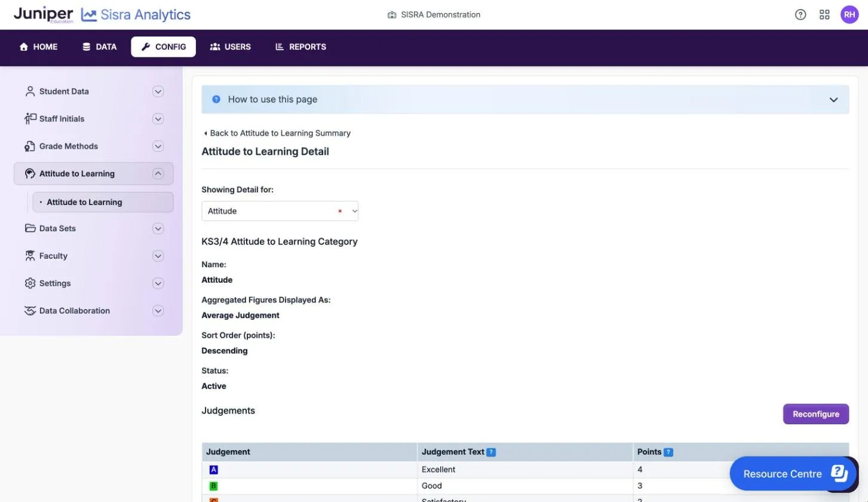868x502 pixels.
Task: Open the Showing Detail for Attitude dropdown
Action: (x=280, y=211)
